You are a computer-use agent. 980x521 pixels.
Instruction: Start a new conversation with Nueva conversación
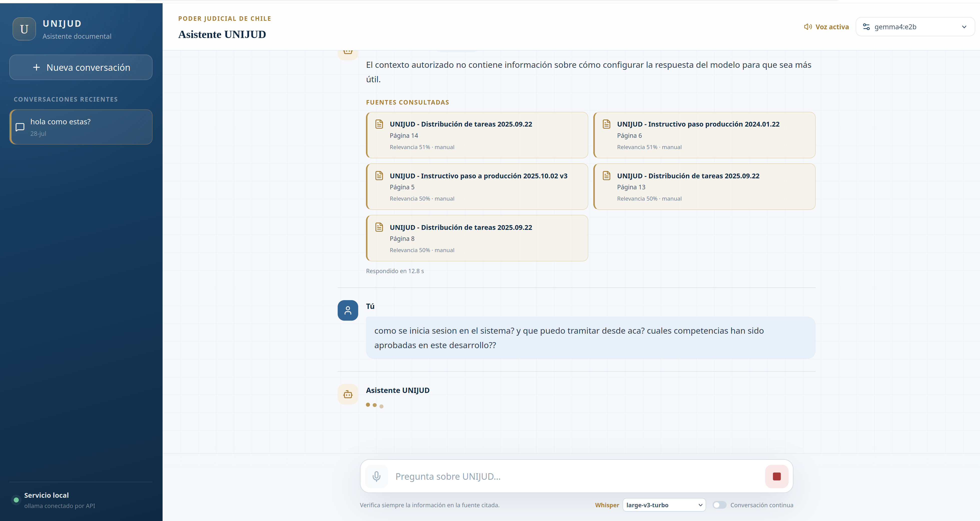[x=81, y=67]
